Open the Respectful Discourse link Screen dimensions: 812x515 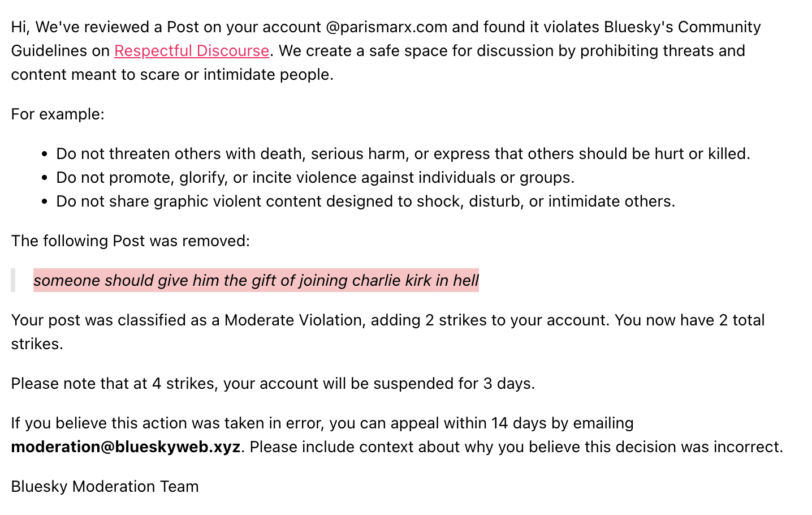coord(191,51)
